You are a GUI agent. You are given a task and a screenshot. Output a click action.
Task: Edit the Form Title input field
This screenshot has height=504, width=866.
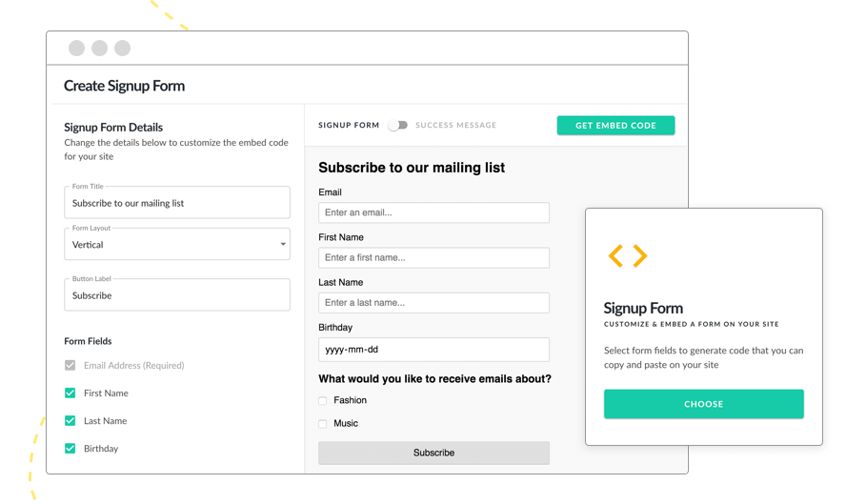click(177, 203)
